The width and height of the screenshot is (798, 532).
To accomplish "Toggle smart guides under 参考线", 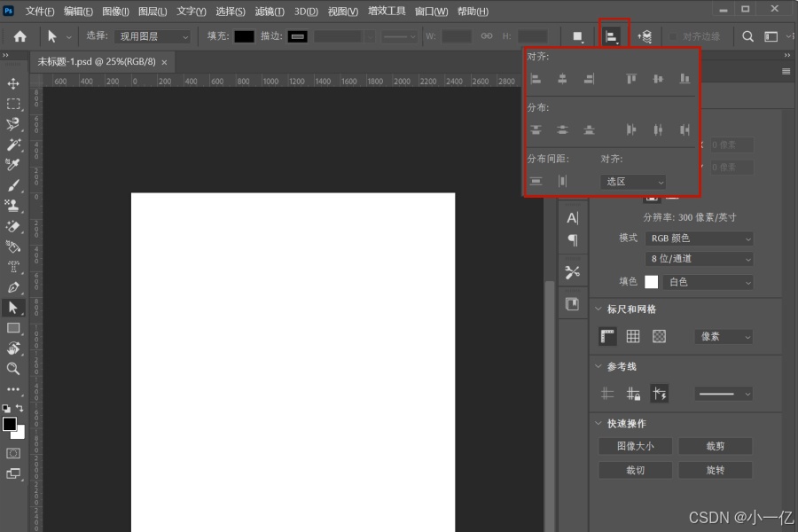I will pyautogui.click(x=660, y=394).
